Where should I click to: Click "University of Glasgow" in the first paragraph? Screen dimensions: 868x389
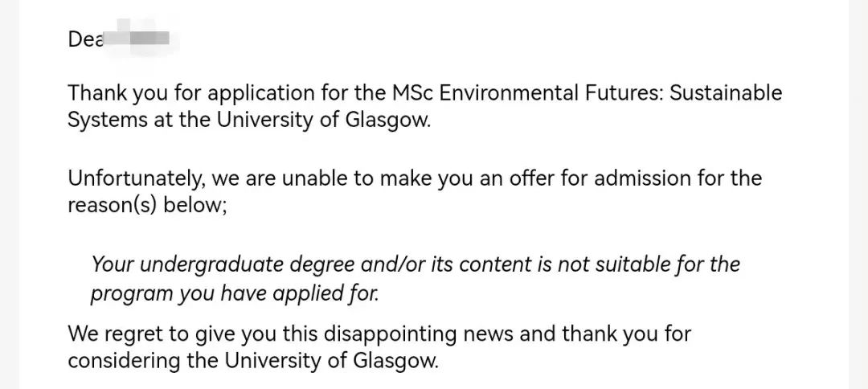pos(323,120)
